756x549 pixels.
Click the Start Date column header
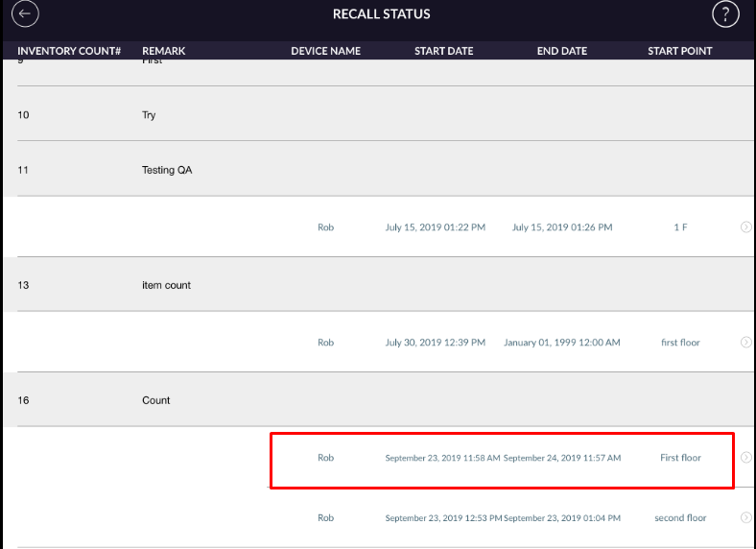point(444,51)
